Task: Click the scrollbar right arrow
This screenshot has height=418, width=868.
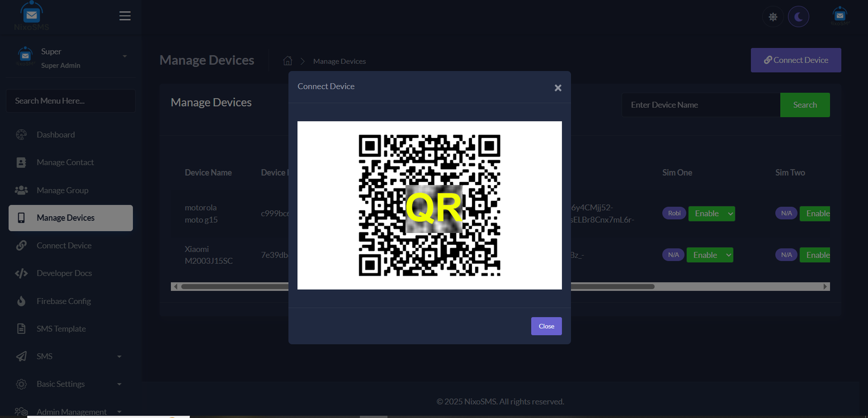Action: [825, 287]
